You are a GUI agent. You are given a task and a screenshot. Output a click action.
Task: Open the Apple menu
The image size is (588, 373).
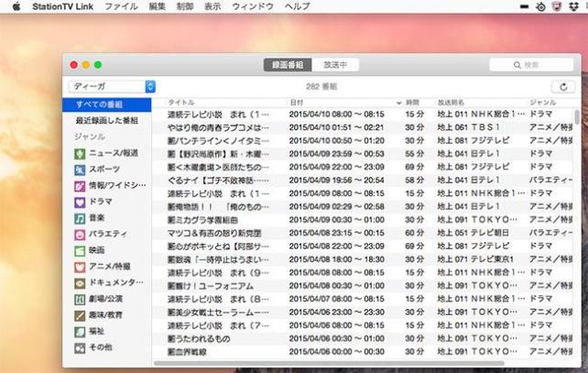16,6
